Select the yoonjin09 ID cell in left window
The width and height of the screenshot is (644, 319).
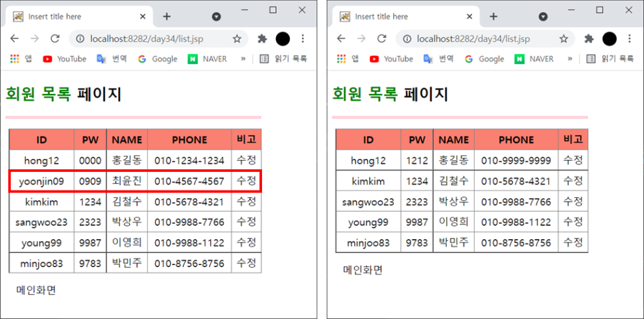41,181
